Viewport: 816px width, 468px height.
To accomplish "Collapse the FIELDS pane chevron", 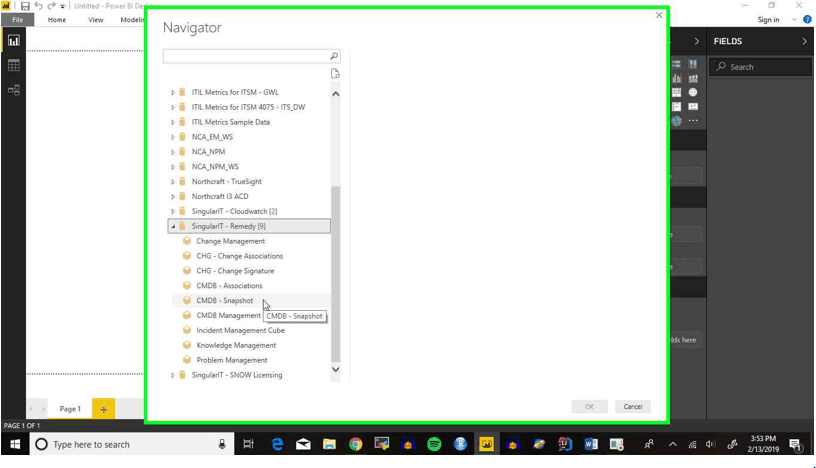I will (804, 41).
